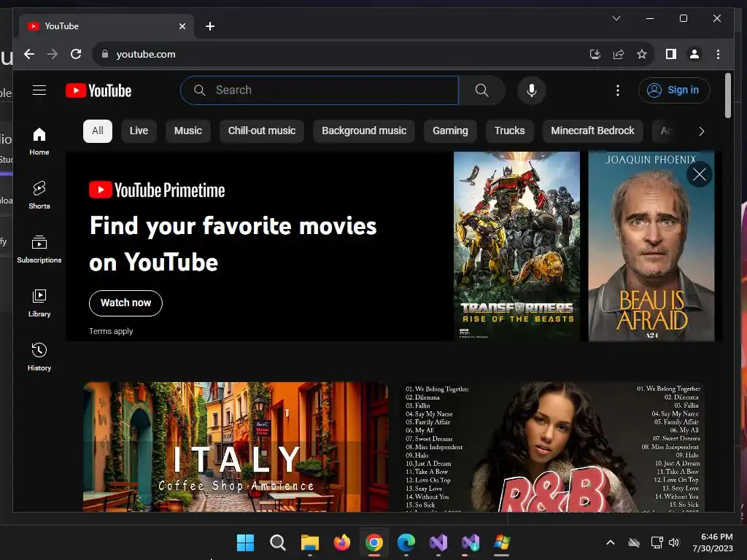Open the Chrome profile icon
The height and width of the screenshot is (560, 747).
point(694,54)
